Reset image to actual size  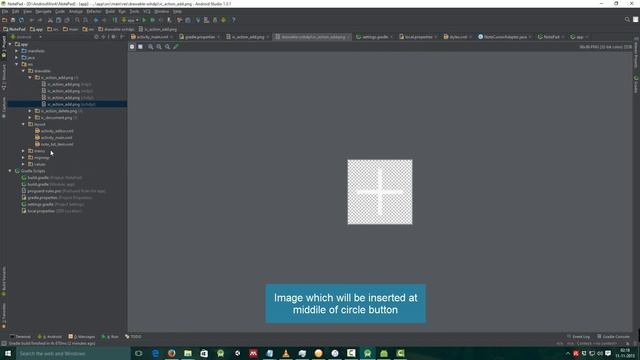pyautogui.click(x=167, y=47)
